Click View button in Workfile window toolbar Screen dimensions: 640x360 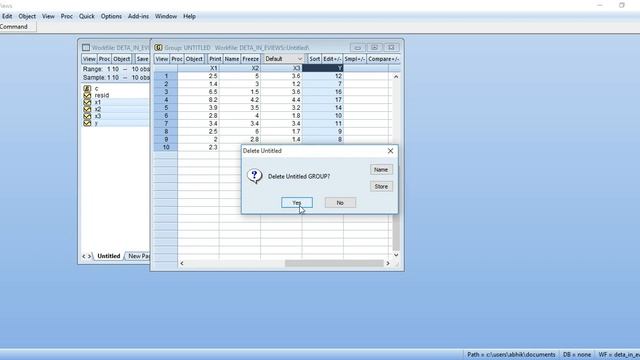pyautogui.click(x=89, y=59)
